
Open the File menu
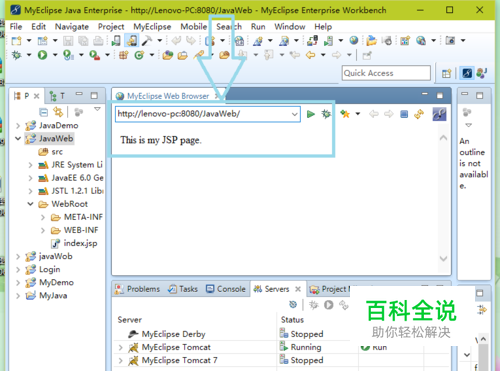pyautogui.click(x=16, y=27)
